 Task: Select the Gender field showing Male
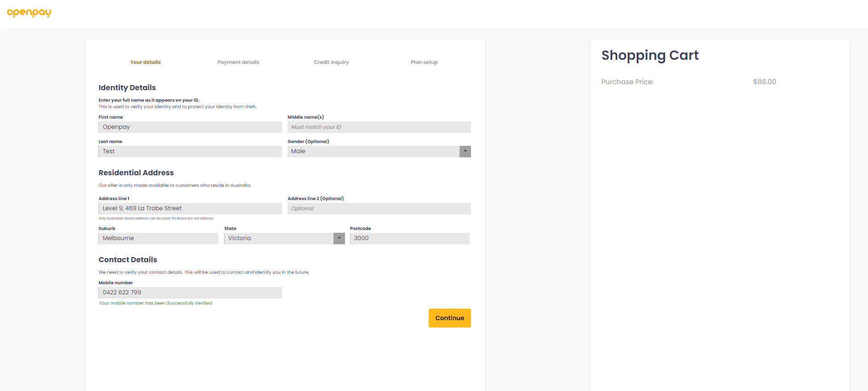tap(373, 151)
